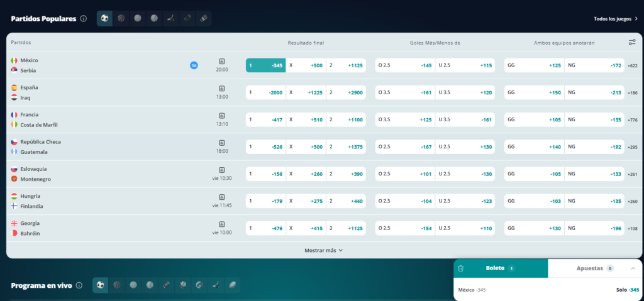Pick Under 3.5 goals +120 for España match
Viewport: 644px width, 301px height.
click(465, 92)
